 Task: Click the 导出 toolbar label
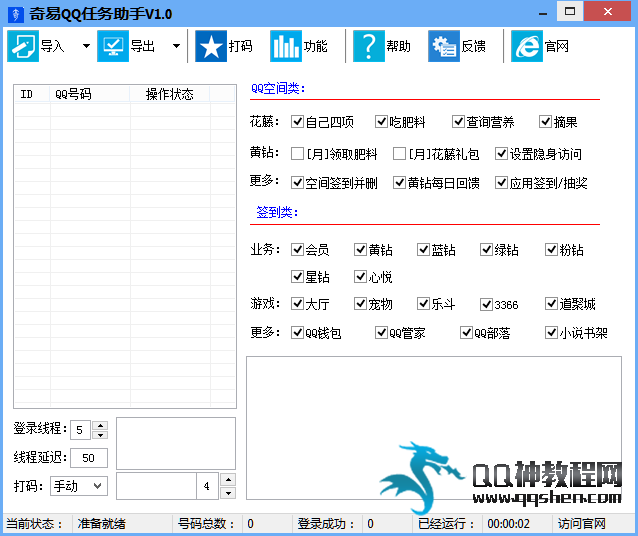tap(142, 46)
